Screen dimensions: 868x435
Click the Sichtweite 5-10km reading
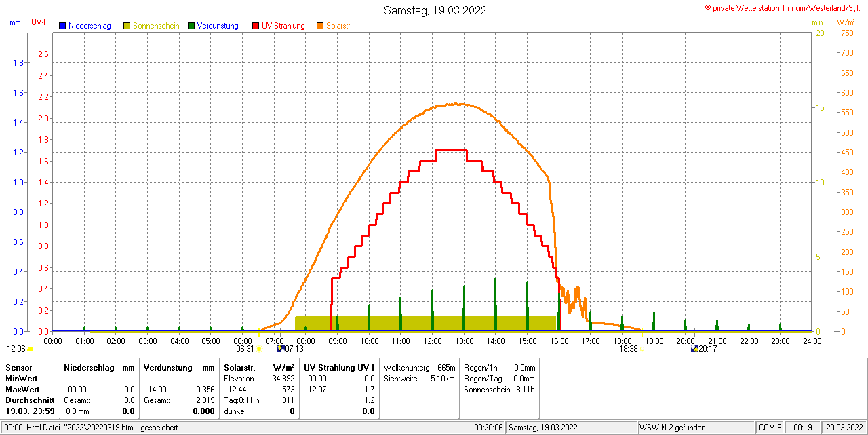point(419,379)
